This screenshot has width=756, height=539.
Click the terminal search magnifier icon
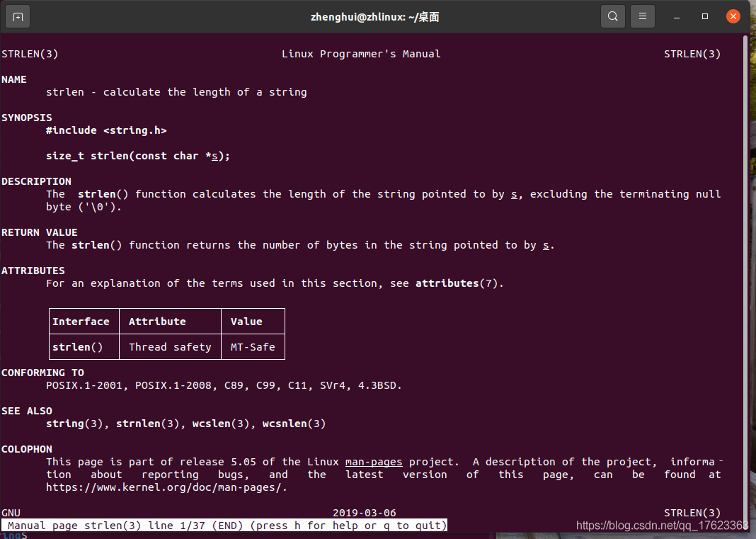click(x=613, y=16)
